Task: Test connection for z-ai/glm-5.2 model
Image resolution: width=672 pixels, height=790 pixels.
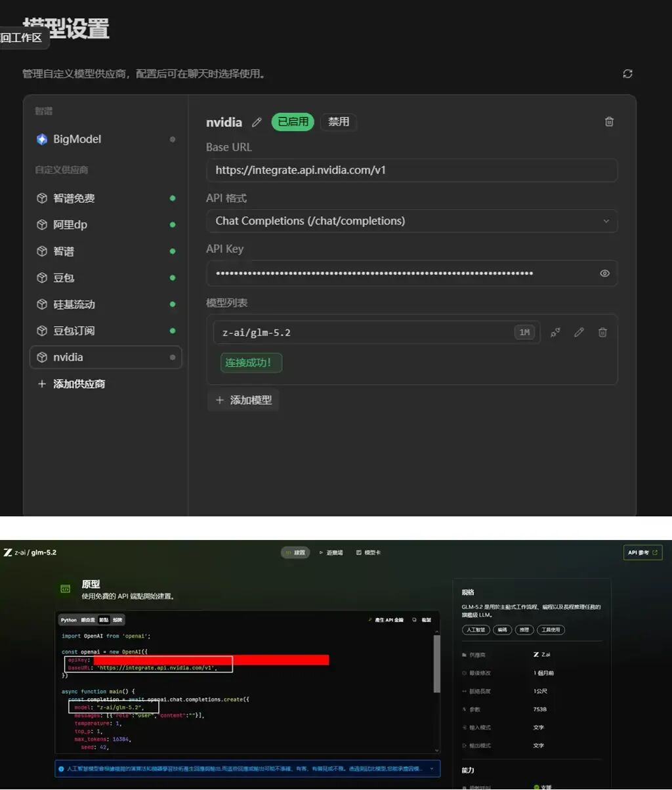Action: [555, 333]
